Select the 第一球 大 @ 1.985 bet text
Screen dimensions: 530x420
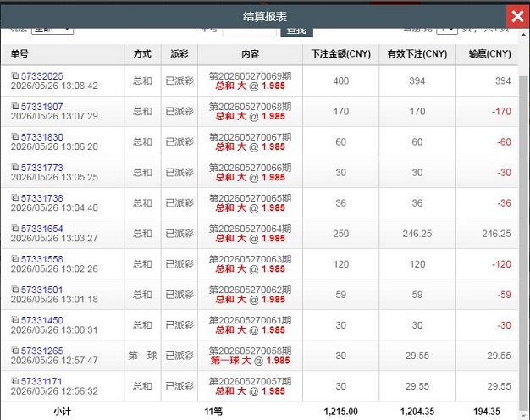click(x=250, y=361)
